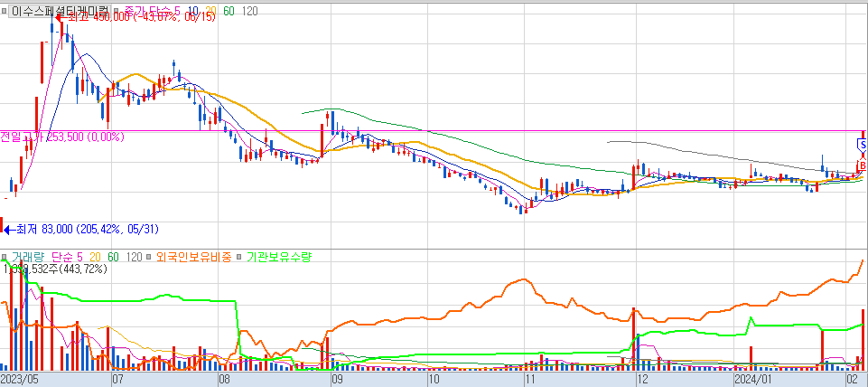The height and width of the screenshot is (387, 868).
Task: Click the volume 20 average label
Action: (95, 257)
